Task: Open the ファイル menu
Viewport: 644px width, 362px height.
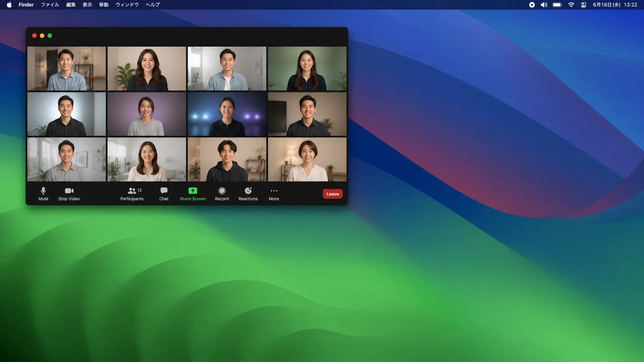Action: [x=50, y=5]
